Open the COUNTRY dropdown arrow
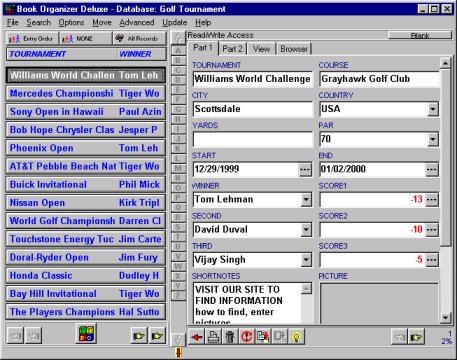 pyautogui.click(x=433, y=109)
